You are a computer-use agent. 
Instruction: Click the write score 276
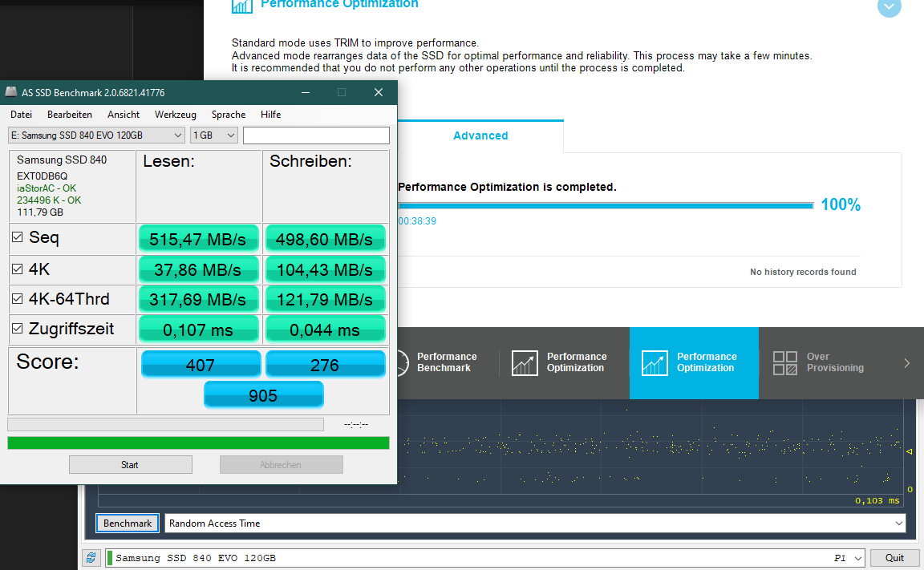(325, 365)
